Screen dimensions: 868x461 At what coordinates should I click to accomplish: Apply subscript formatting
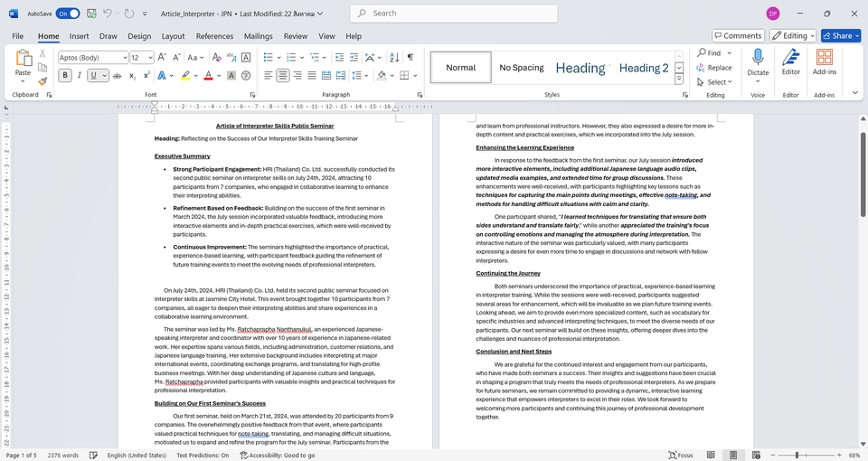point(132,75)
